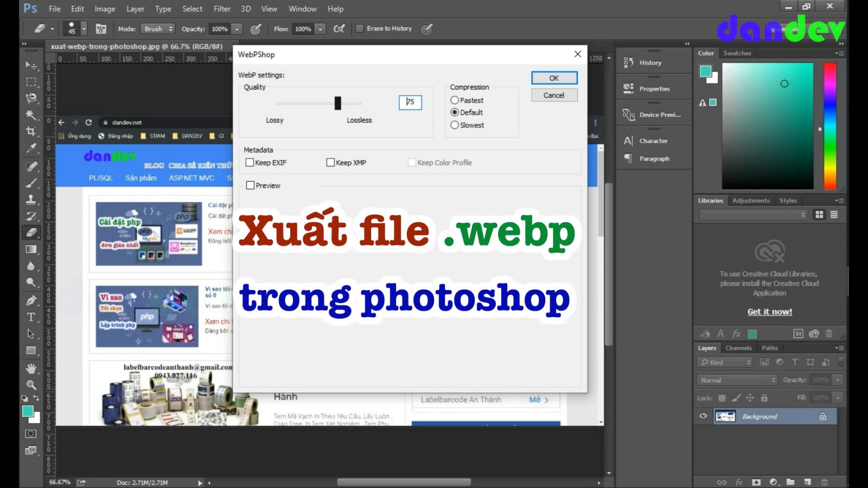Toggle Quick Mask mode icon
This screenshot has height=488, width=868.
tap(31, 434)
